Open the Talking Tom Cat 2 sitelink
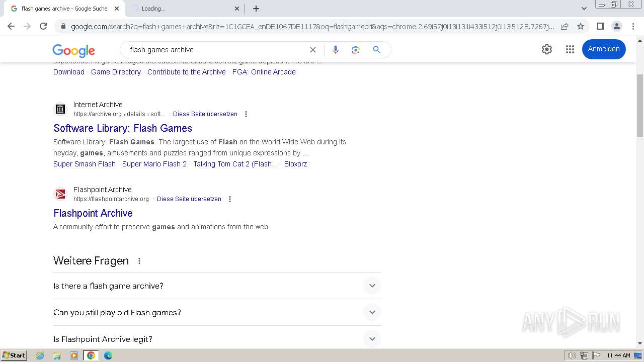Screen dimensions: 644x362 [235, 164]
